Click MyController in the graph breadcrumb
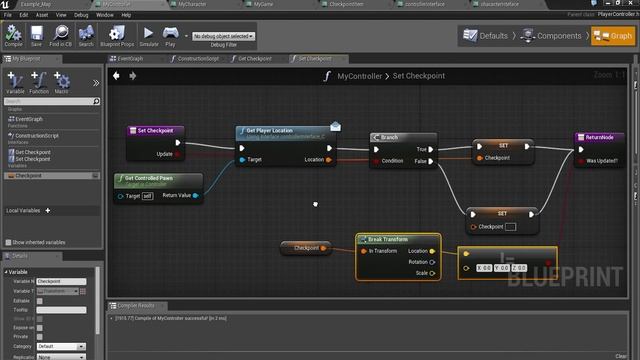 click(x=360, y=76)
